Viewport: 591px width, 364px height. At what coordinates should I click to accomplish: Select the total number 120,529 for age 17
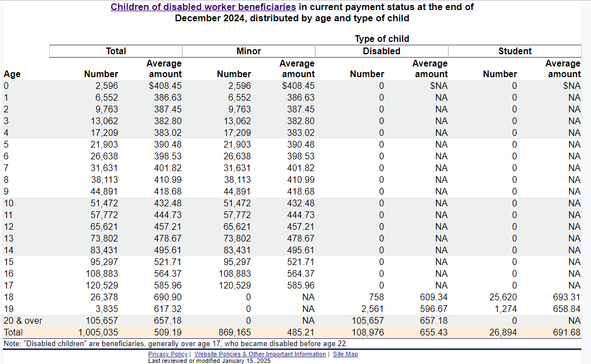pos(102,285)
